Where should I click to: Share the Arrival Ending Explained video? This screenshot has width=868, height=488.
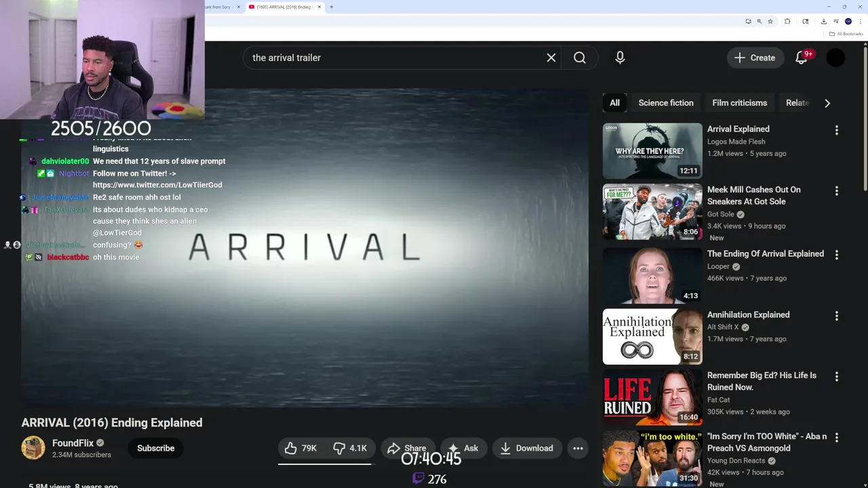point(407,448)
